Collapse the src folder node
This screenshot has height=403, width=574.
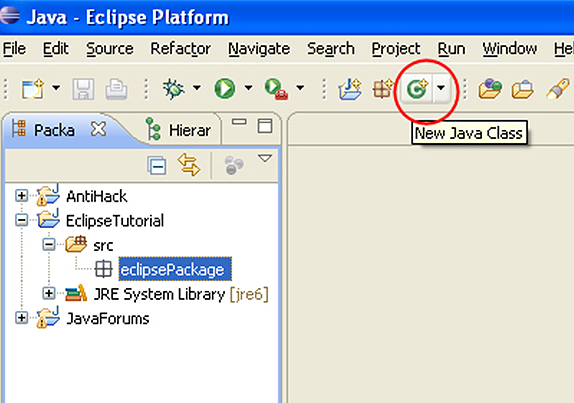pyautogui.click(x=49, y=245)
